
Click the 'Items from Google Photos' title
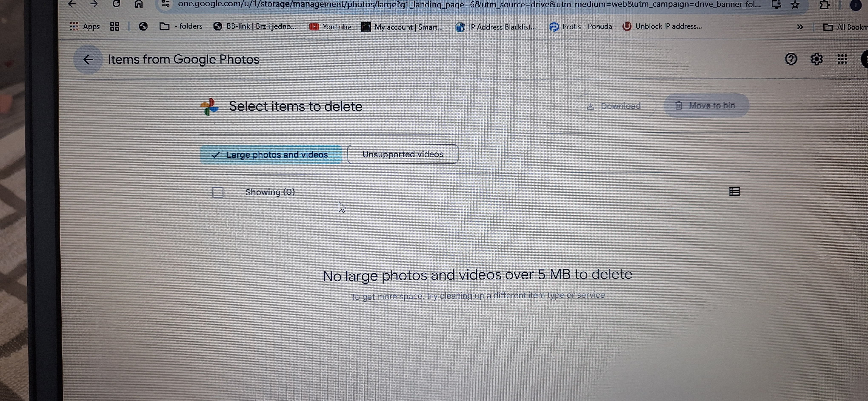pos(183,59)
